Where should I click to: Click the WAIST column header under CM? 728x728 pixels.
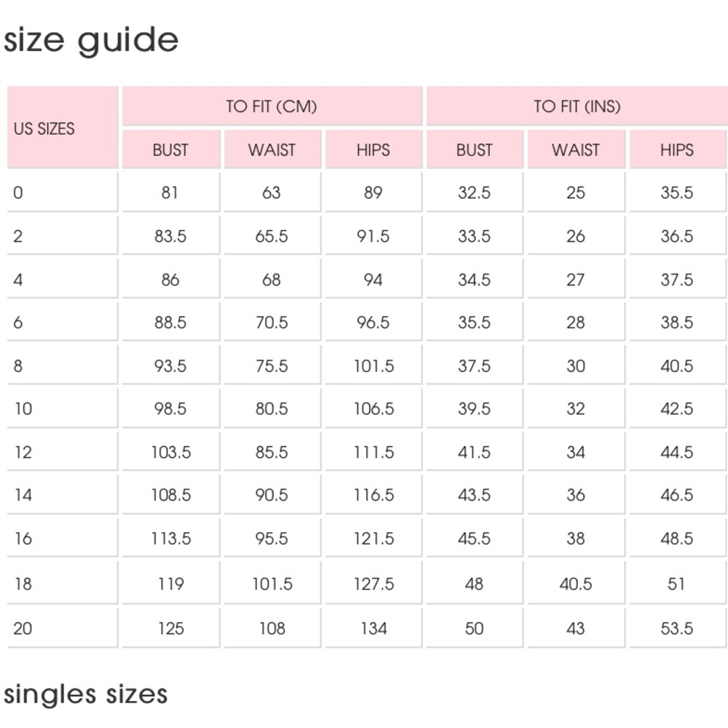(x=272, y=149)
